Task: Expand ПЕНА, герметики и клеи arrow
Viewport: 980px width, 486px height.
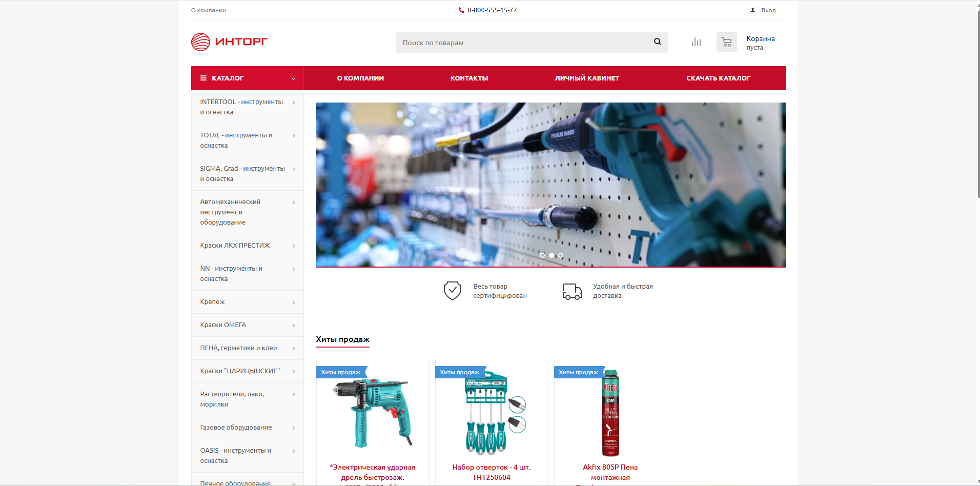Action: click(x=294, y=349)
